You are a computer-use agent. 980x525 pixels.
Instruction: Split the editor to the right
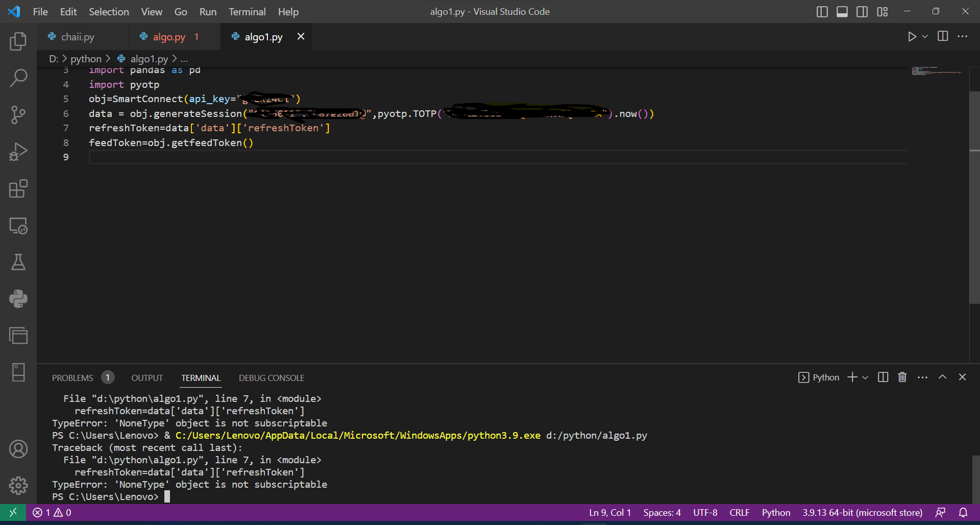(x=943, y=36)
